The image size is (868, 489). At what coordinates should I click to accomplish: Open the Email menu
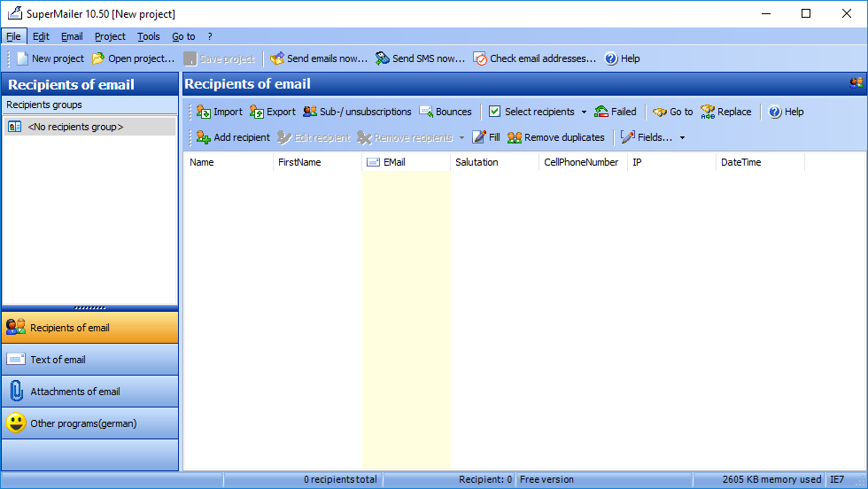pos(72,36)
